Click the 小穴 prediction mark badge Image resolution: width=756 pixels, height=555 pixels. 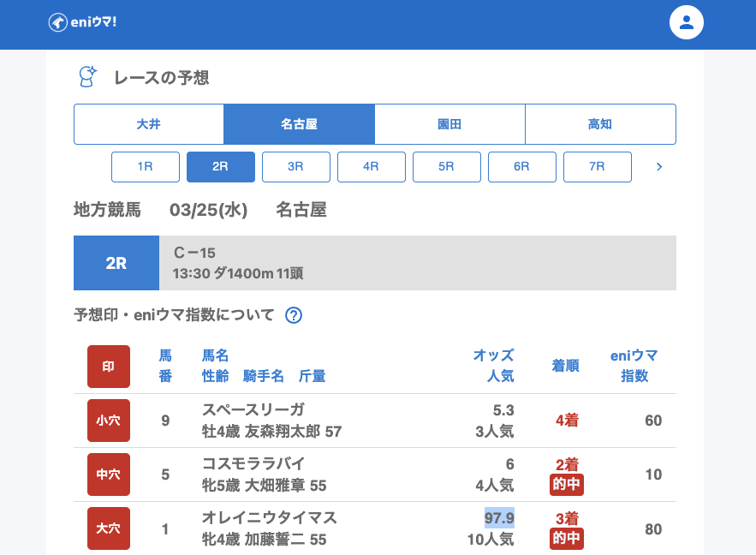[109, 421]
